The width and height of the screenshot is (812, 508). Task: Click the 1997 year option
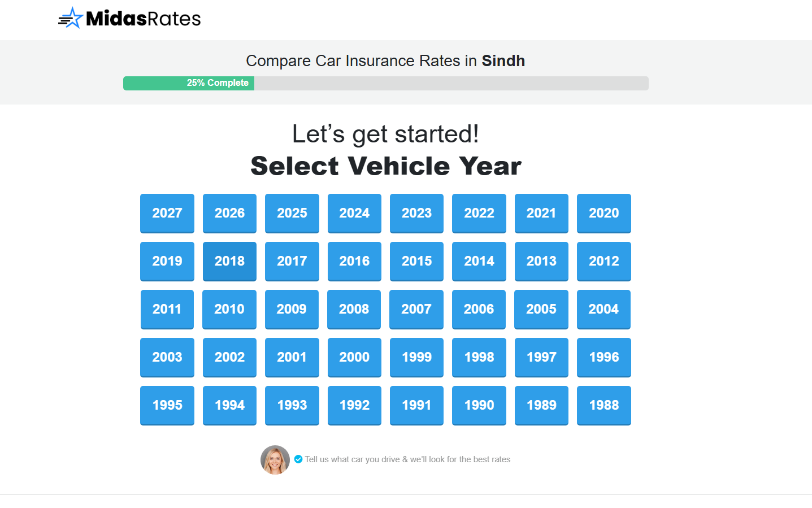pos(541,357)
